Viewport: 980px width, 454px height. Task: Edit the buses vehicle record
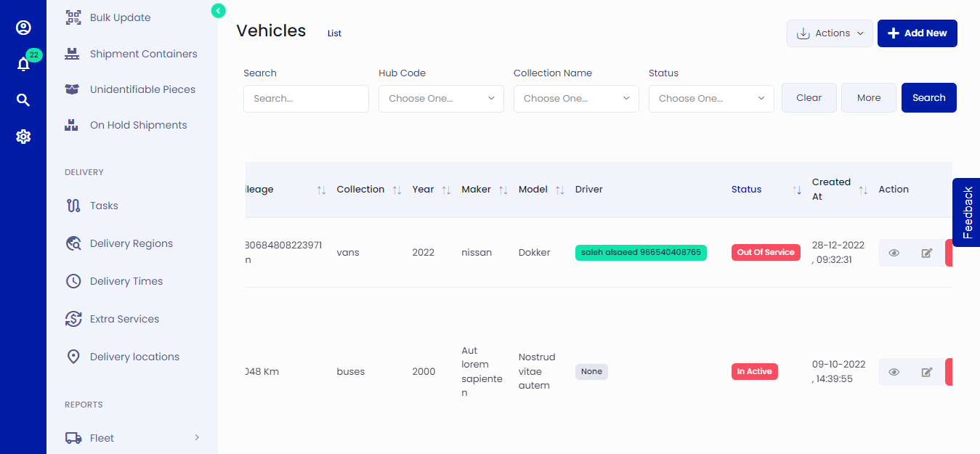coord(926,371)
